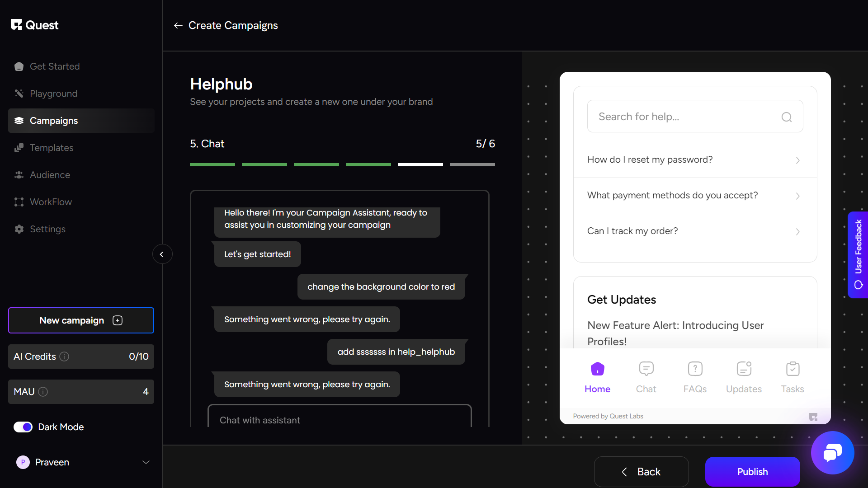Toggle the Dark Mode switch
The image size is (868, 488).
point(23,427)
